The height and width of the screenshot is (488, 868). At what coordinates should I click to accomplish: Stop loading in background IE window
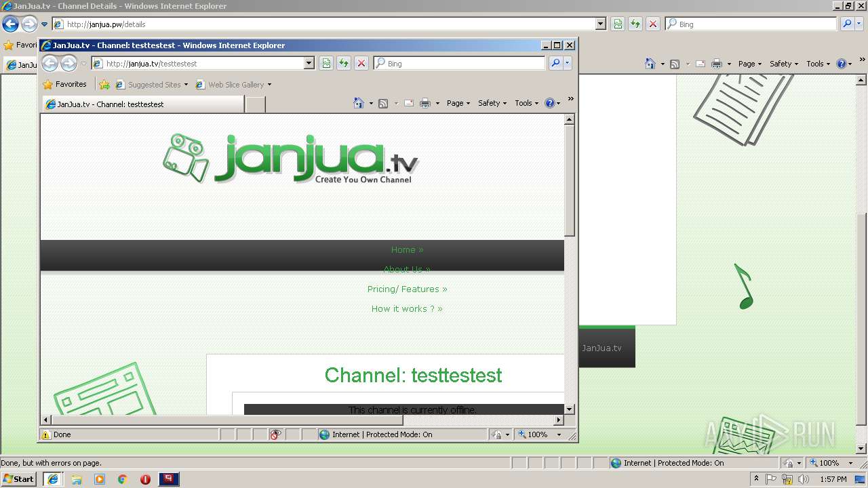click(653, 24)
